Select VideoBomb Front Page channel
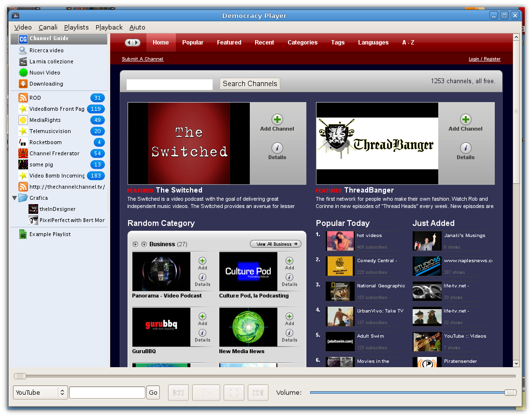Image resolution: width=532 pixels, height=417 pixels. 58,109
